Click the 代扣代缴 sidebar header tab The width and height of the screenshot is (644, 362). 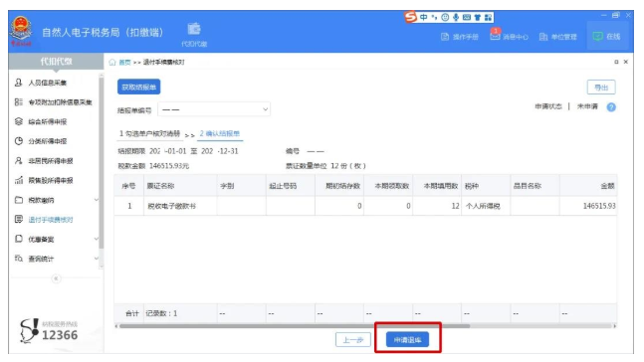(x=57, y=62)
